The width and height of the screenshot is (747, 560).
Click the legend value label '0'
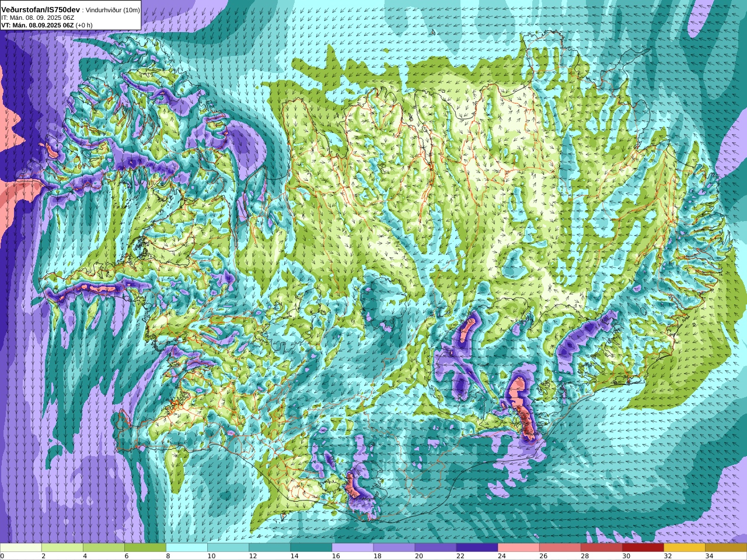(2, 556)
